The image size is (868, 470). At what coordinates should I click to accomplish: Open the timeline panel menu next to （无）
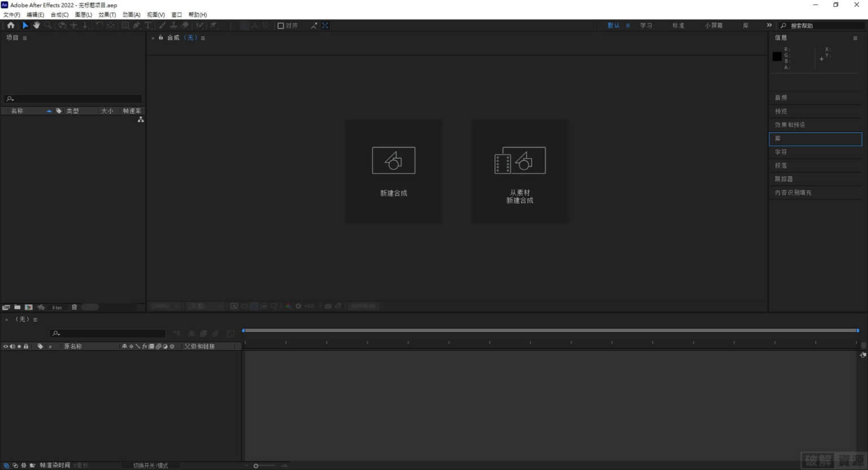click(x=35, y=319)
